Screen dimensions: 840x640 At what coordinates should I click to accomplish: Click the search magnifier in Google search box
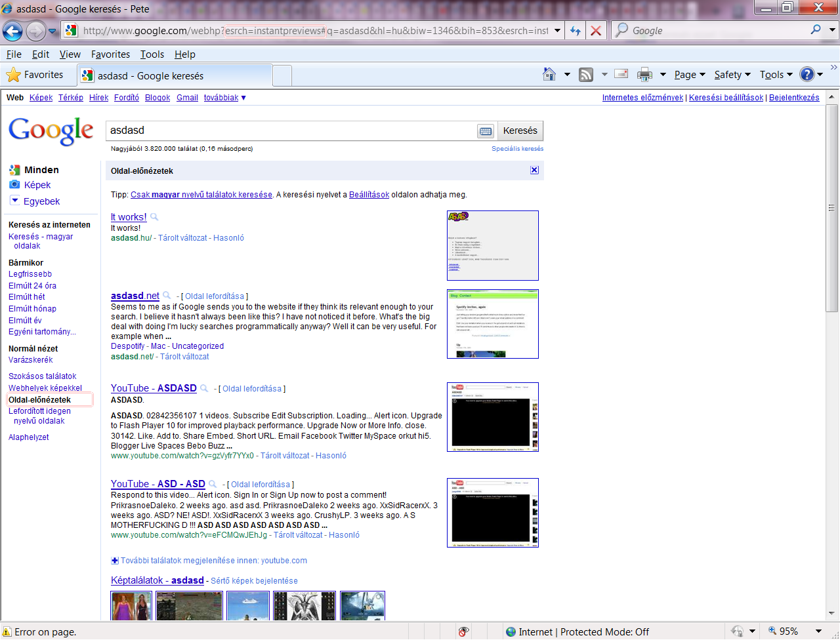[816, 30]
